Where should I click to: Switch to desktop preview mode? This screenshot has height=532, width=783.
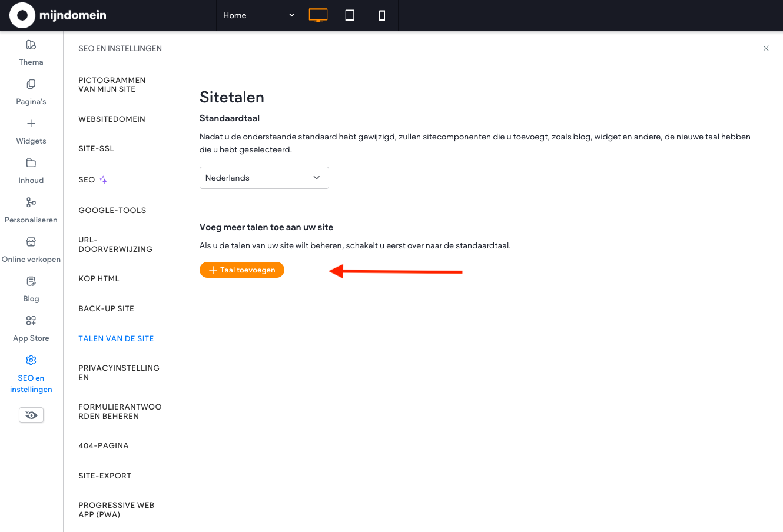318,15
